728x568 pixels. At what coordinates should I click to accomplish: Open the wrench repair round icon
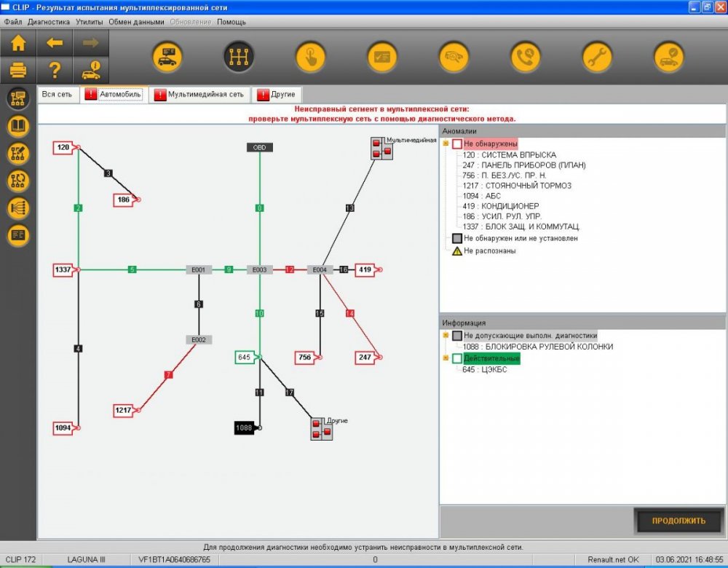click(x=597, y=57)
